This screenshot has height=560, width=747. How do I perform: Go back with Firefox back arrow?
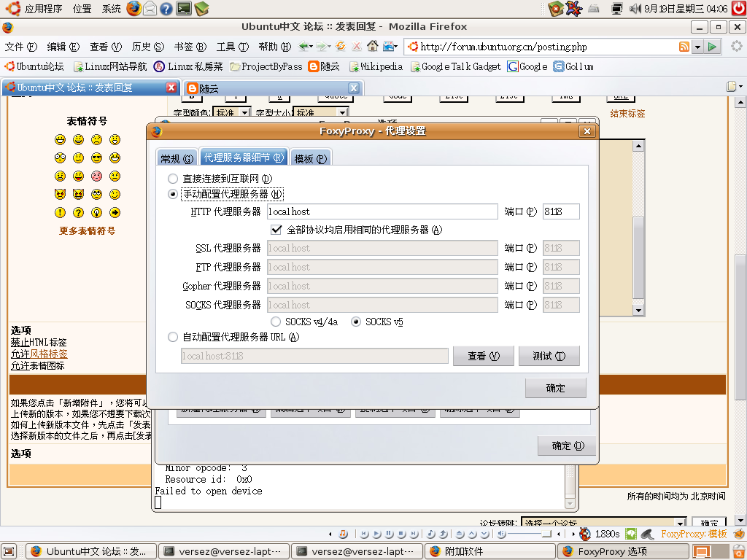(303, 46)
